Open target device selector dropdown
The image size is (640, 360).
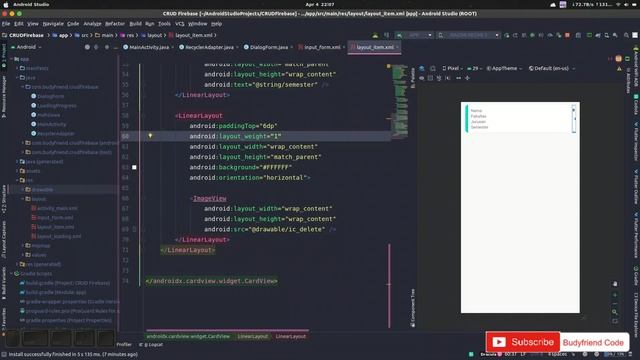point(468,35)
